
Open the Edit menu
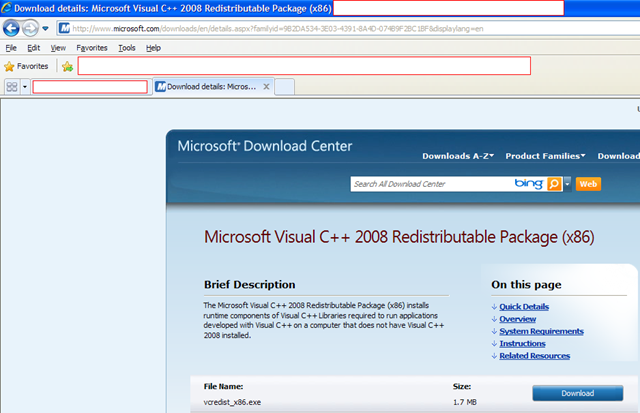click(33, 48)
